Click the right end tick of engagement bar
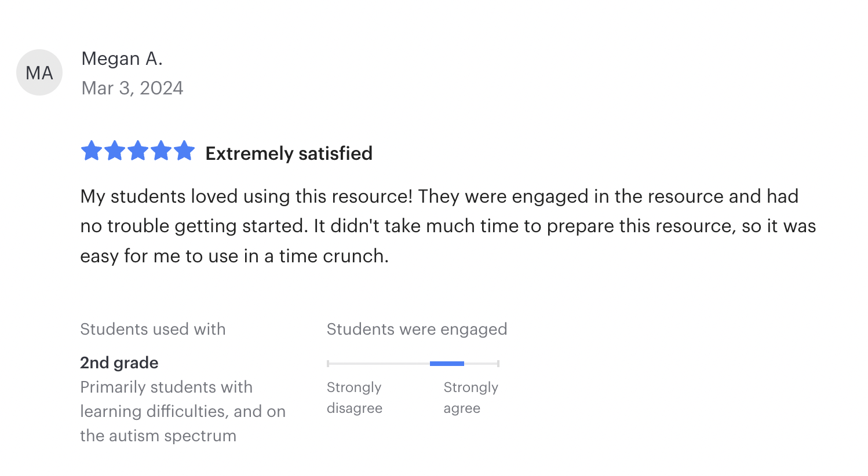This screenshot has width=868, height=476. (498, 364)
